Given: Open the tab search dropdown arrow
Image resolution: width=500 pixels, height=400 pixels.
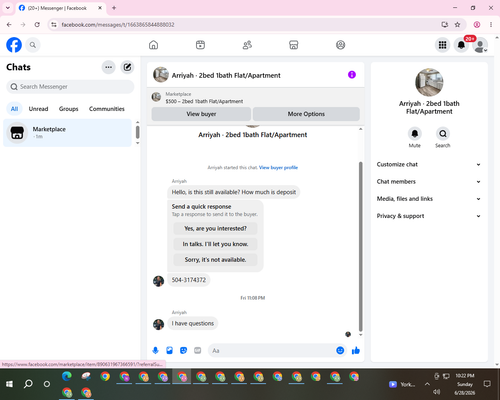Looking at the screenshot, I should [8, 8].
